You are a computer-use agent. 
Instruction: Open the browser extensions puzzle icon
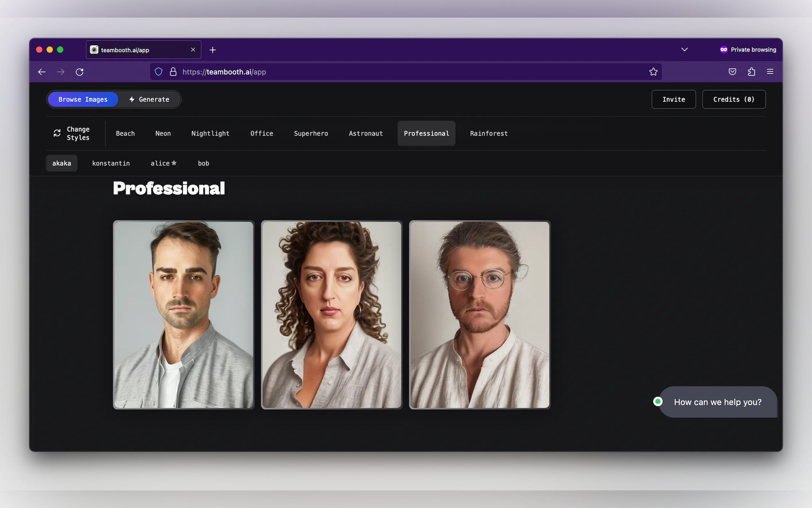(751, 72)
